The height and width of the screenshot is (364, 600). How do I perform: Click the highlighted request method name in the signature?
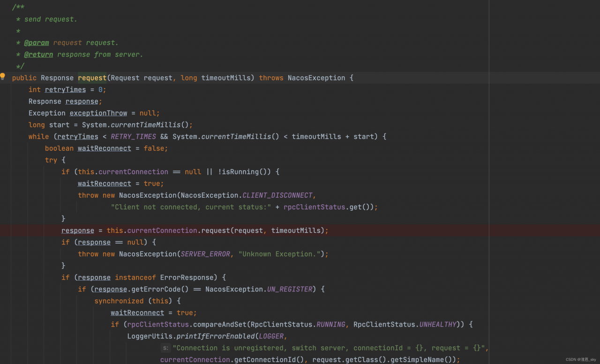tap(92, 78)
